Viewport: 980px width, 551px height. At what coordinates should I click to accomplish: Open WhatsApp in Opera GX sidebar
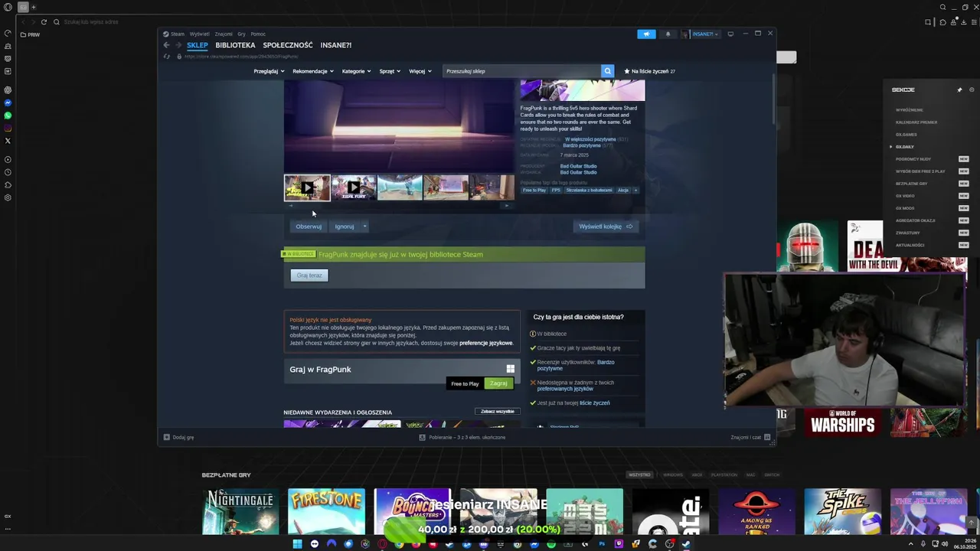coord(8,116)
